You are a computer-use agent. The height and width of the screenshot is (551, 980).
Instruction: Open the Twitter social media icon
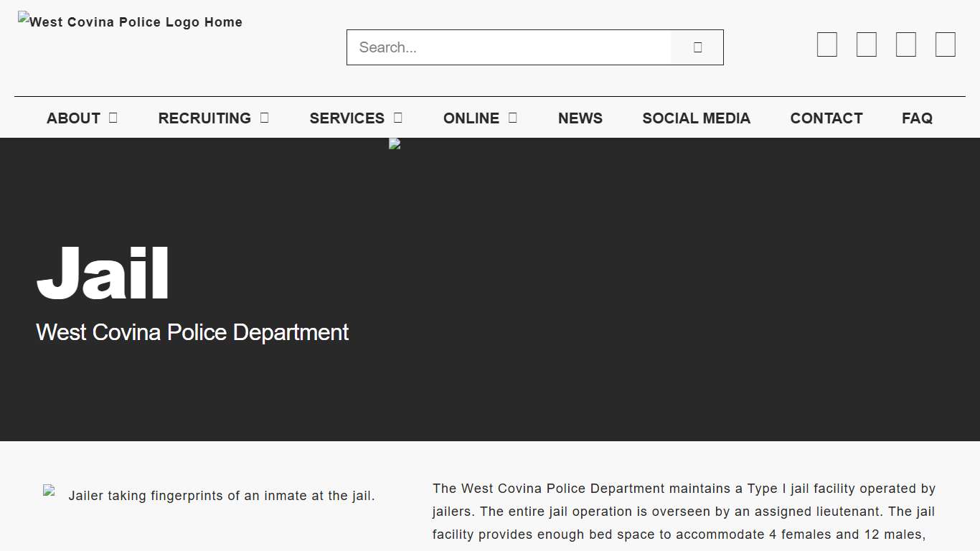866,44
